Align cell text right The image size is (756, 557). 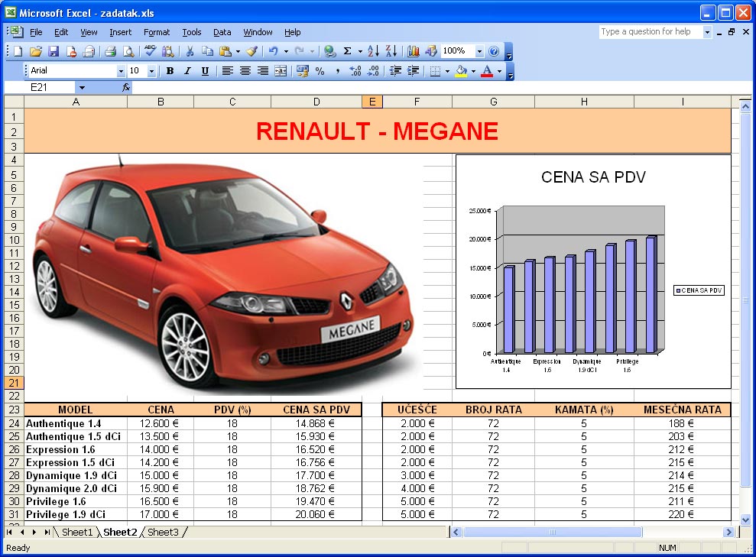point(263,71)
